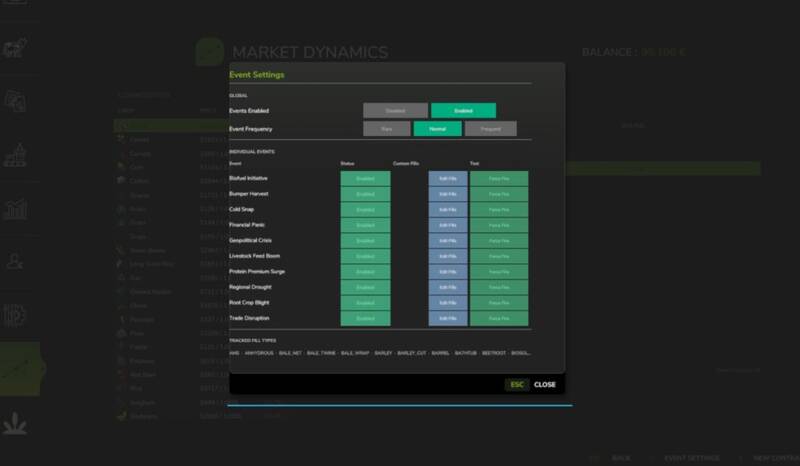Click the highlighted Market Dynamics sidebar icon
Image resolution: width=800 pixels, height=466 pixels.
click(x=20, y=369)
